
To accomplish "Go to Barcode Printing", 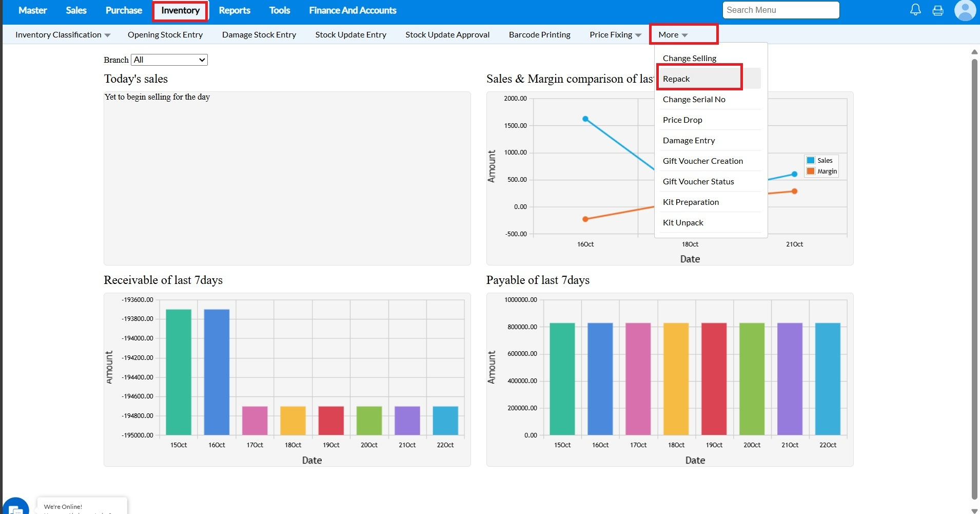I will [539, 35].
